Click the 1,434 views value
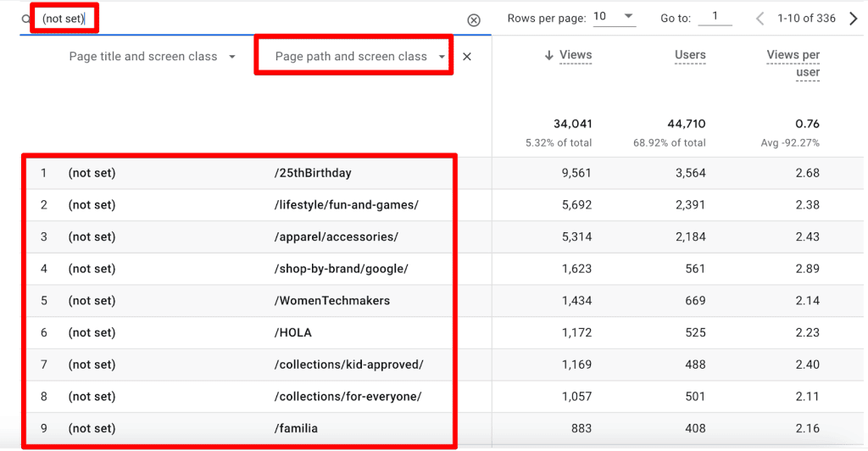Image resolution: width=868 pixels, height=451 pixels. click(576, 300)
